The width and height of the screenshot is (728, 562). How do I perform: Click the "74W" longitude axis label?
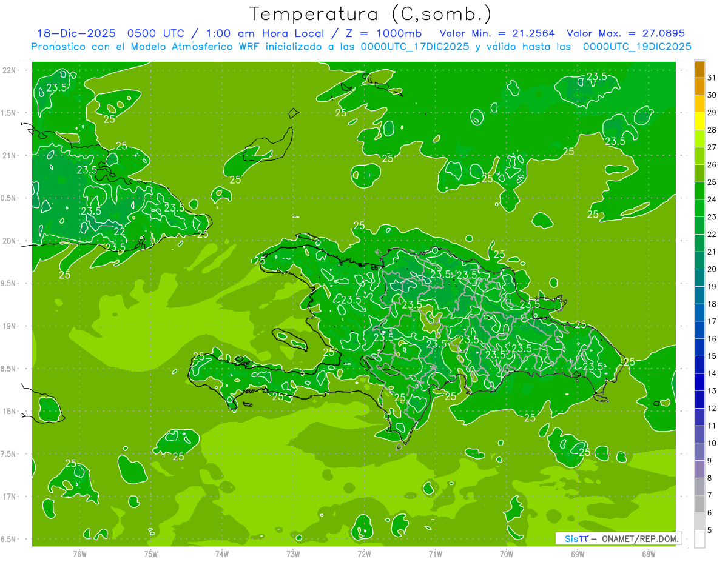click(x=222, y=554)
